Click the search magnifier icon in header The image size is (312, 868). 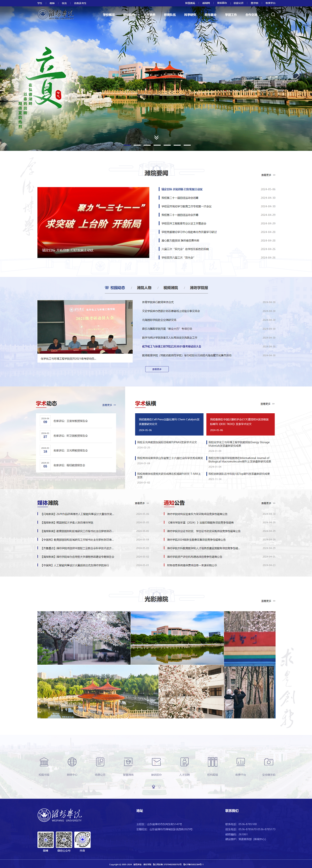pos(273,14)
